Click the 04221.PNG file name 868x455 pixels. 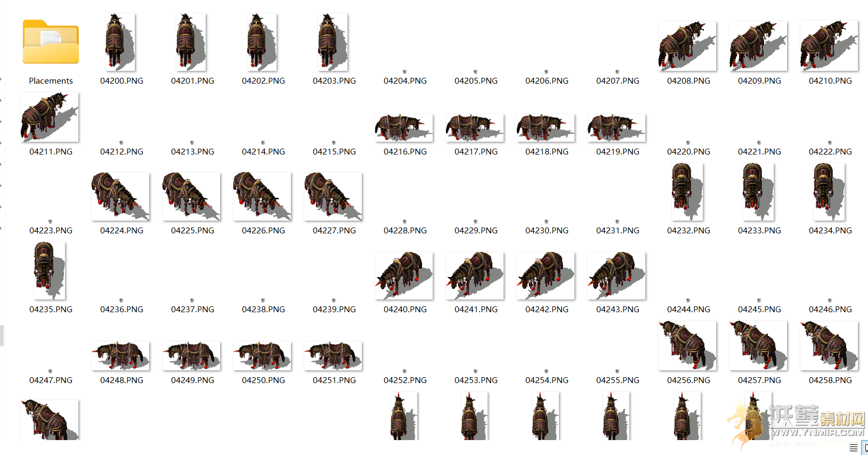(x=759, y=152)
